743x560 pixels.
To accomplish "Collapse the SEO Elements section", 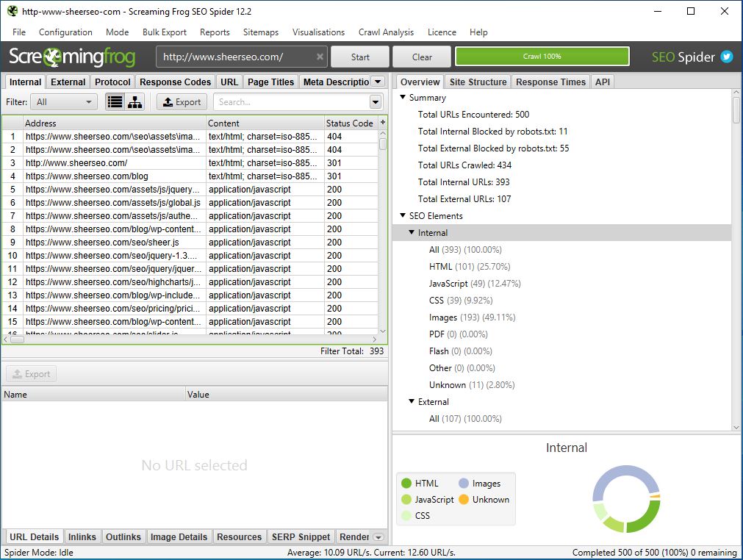I will 403,215.
